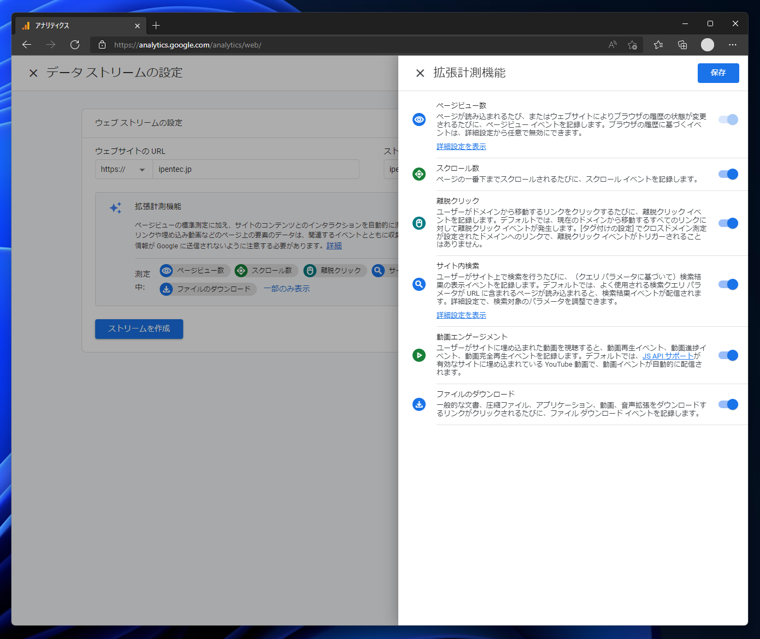Toggle the サイト内検索 switch
This screenshot has width=760, height=639.
(728, 284)
